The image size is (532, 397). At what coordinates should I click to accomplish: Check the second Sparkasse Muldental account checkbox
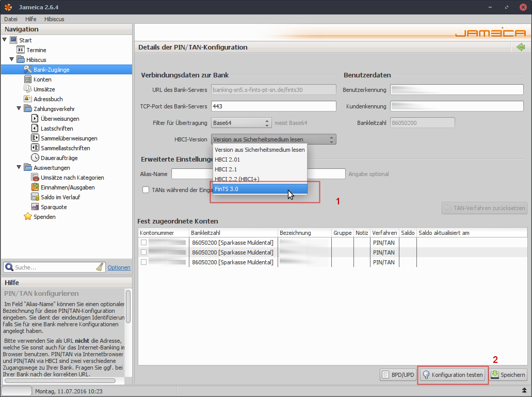(x=144, y=252)
